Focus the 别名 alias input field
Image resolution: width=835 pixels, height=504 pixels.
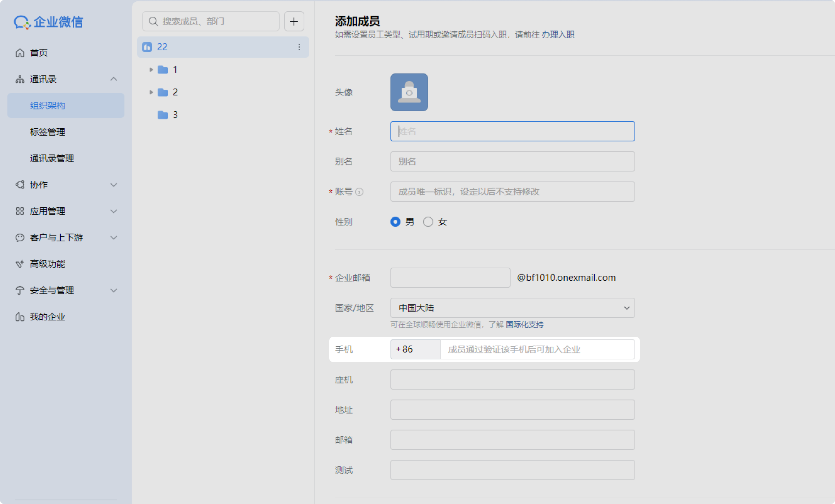513,161
